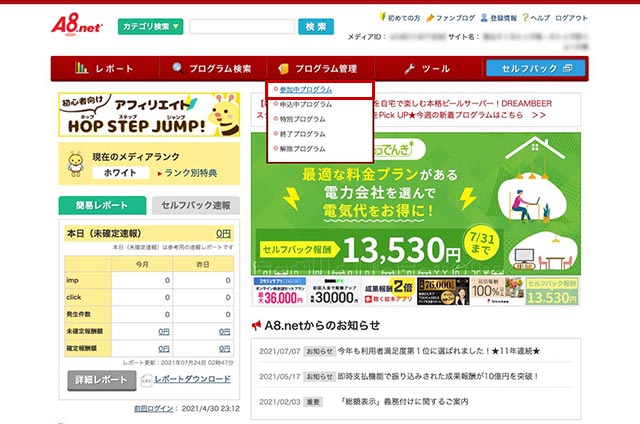Click the wrench icon on ツール
Screen dimensions: 640x424
(x=409, y=69)
